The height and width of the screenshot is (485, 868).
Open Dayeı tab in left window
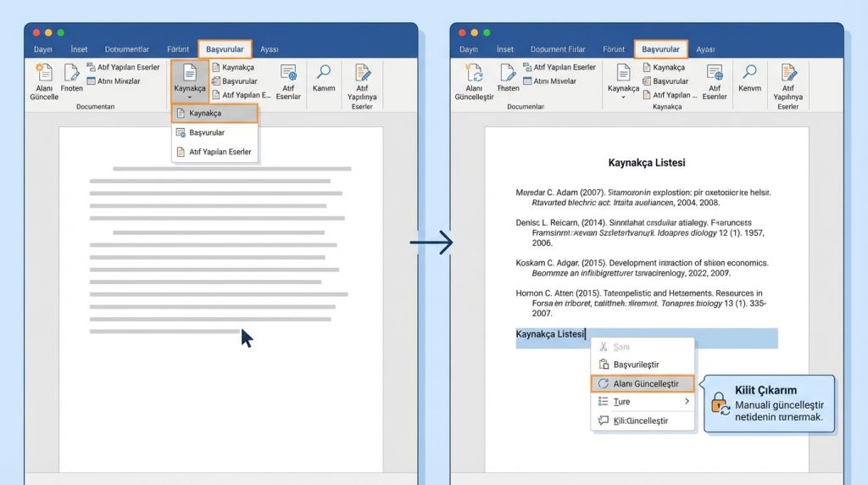click(x=43, y=49)
